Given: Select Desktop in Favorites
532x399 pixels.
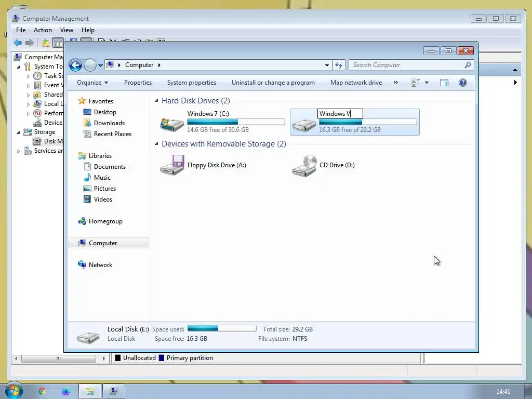Looking at the screenshot, I should [x=105, y=112].
